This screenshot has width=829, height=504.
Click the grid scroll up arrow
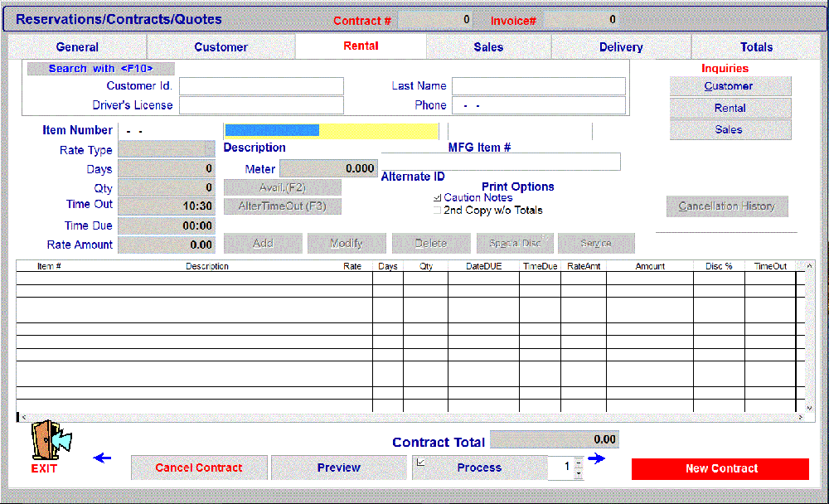[x=809, y=266]
